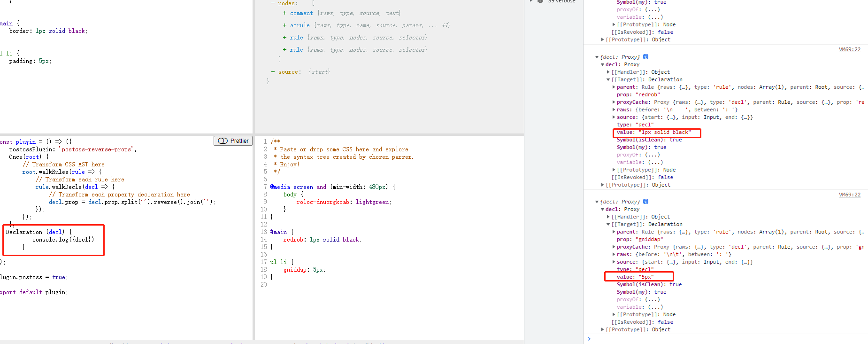Click the Symbol(isClean): true row in the gniddap log
The image size is (868, 344).
649,284
